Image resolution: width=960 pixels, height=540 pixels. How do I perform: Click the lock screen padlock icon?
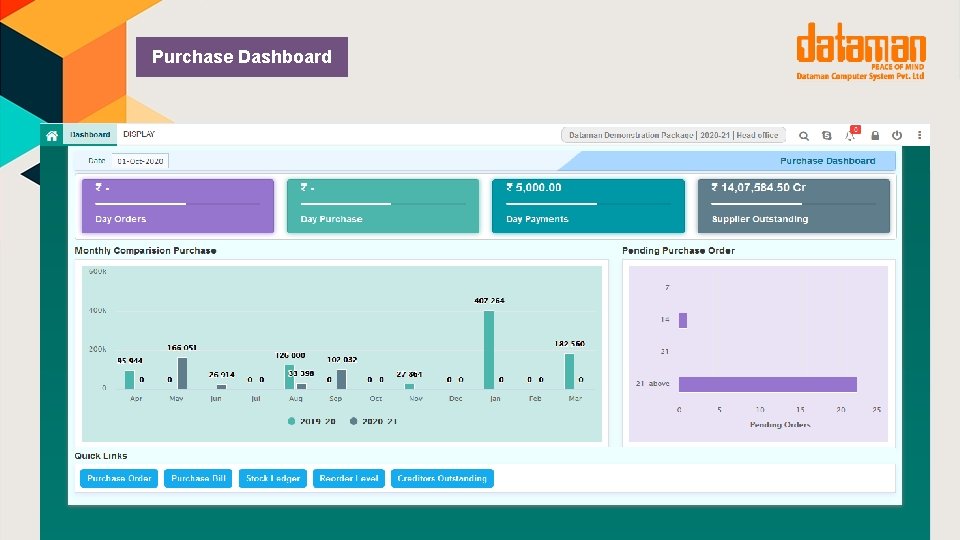[875, 135]
